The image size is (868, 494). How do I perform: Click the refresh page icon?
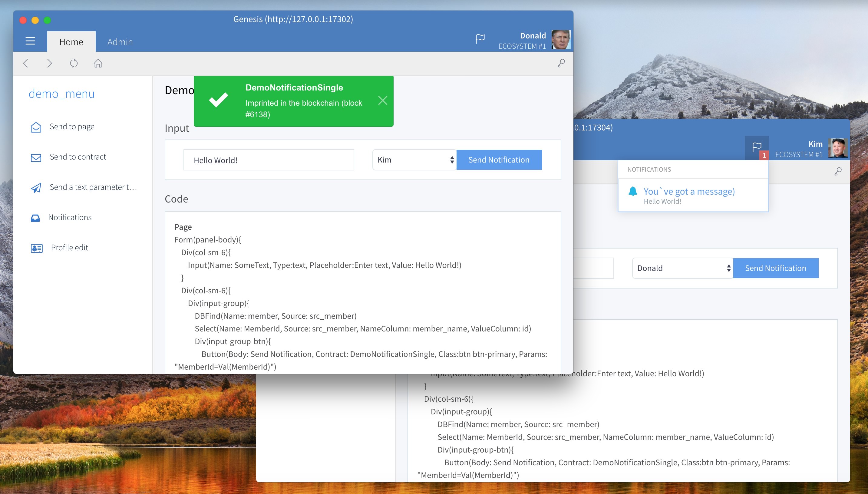pos(74,63)
